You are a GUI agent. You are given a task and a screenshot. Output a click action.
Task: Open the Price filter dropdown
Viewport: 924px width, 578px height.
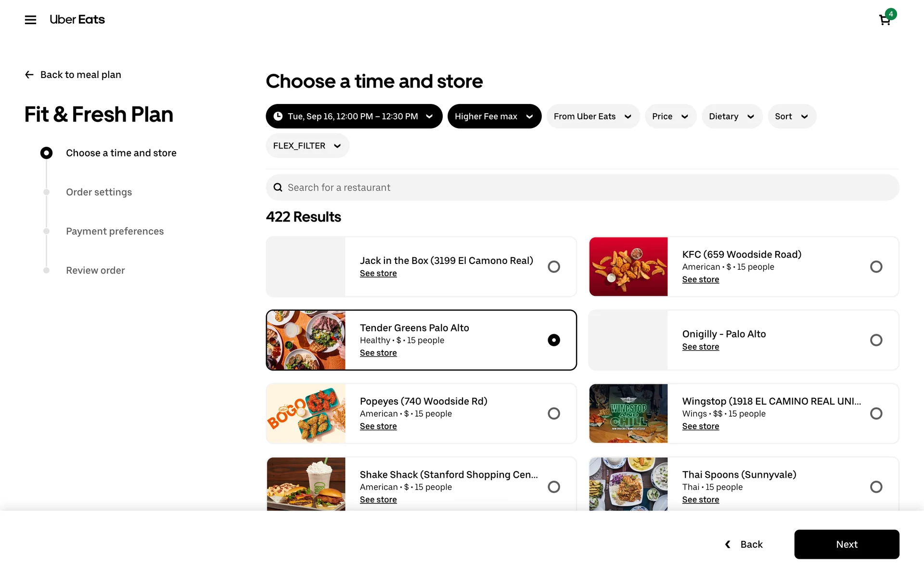(x=670, y=116)
